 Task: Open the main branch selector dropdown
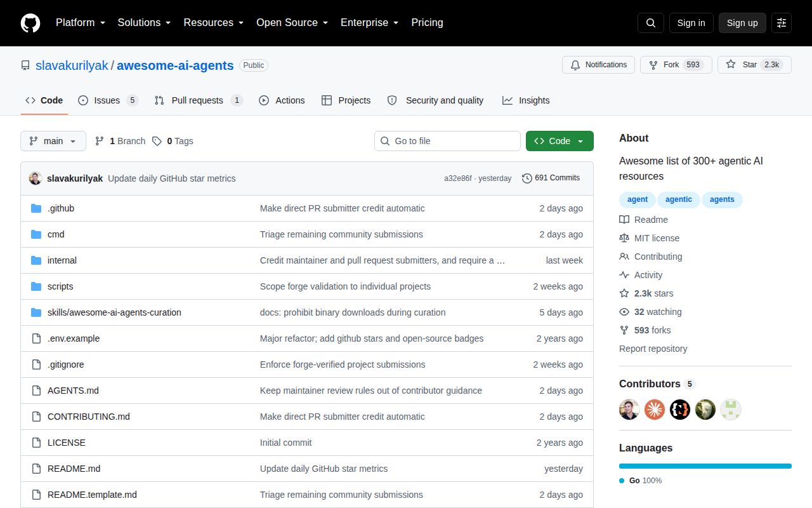click(53, 141)
